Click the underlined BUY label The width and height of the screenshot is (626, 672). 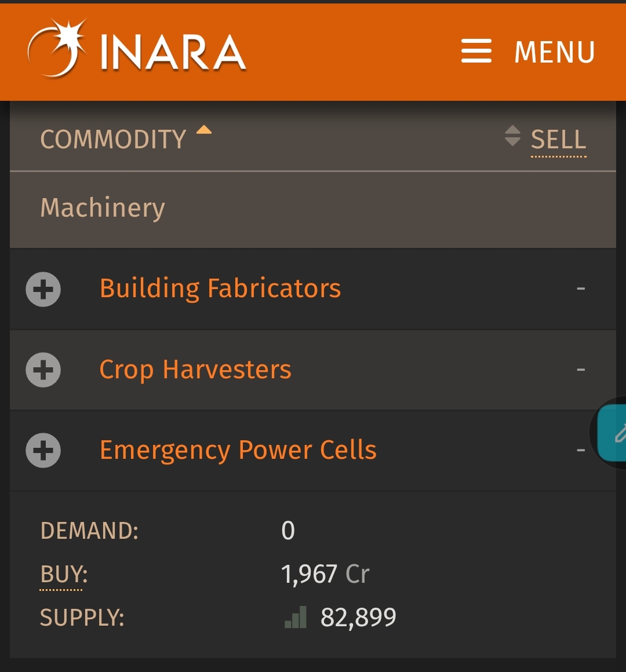tap(63, 574)
